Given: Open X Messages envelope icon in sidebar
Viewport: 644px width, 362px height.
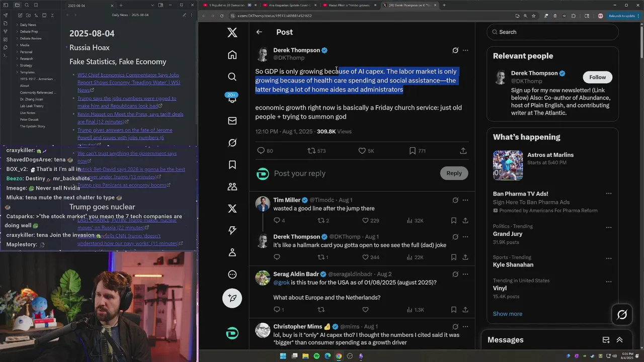Looking at the screenshot, I should click(232, 121).
